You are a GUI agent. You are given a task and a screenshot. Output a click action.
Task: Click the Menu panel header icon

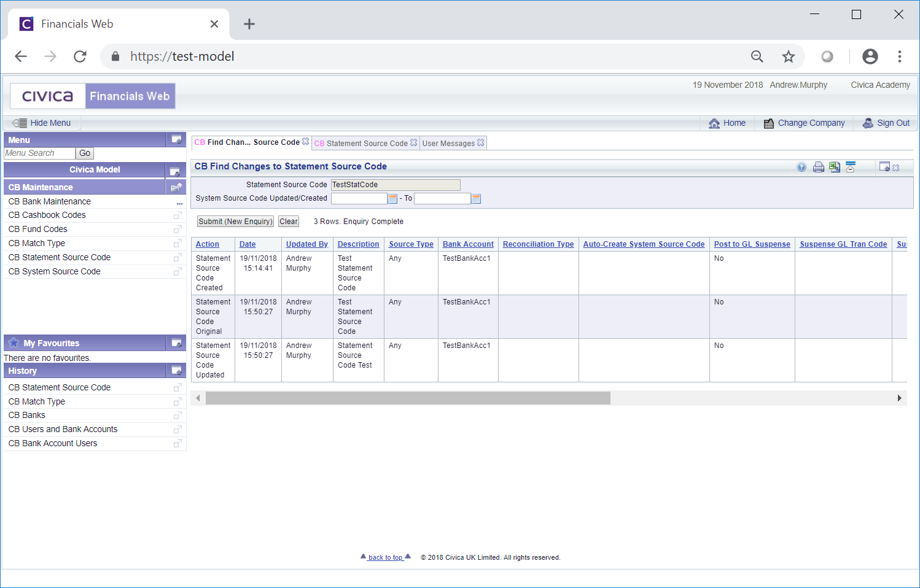[176, 140]
